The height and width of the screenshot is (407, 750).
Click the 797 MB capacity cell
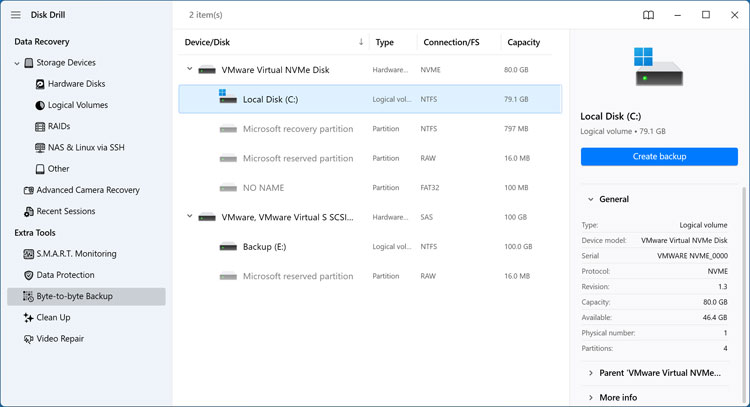point(516,129)
